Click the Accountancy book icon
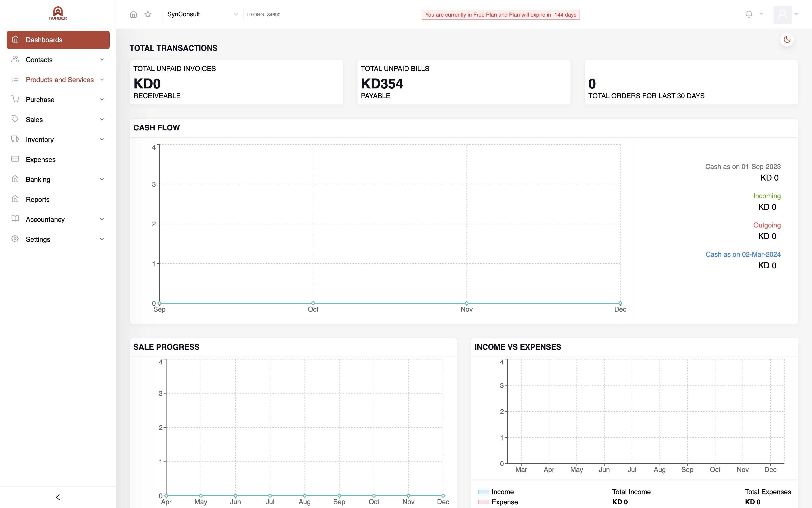 pyautogui.click(x=15, y=219)
